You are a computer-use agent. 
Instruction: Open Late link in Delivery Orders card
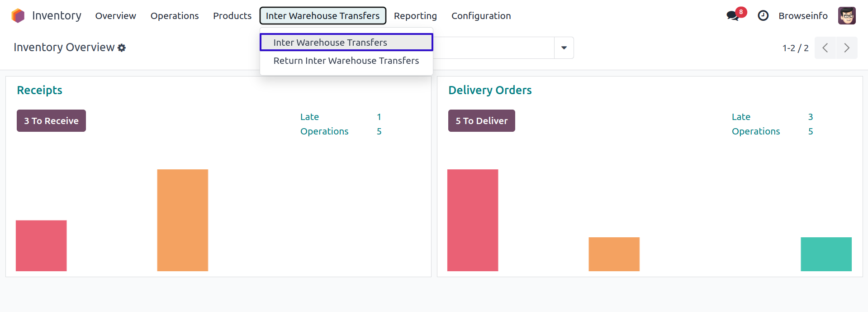pos(741,117)
